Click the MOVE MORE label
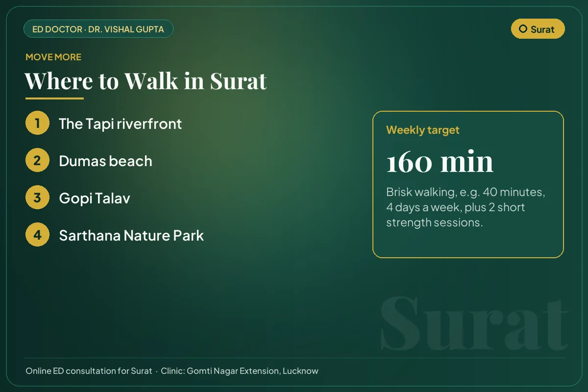 (53, 57)
